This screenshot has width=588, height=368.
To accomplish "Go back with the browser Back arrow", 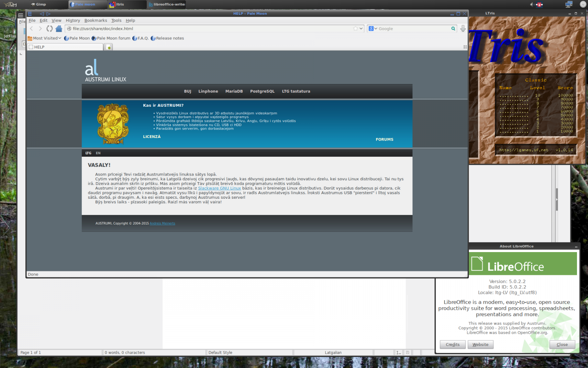I will point(32,29).
